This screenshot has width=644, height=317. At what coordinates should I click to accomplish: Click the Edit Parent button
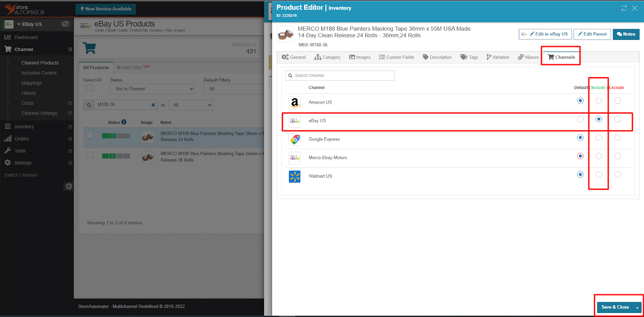click(592, 34)
